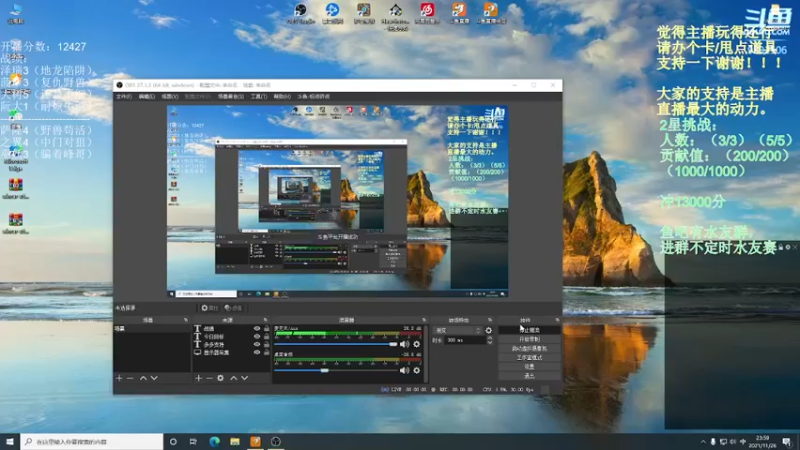This screenshot has height=450, width=800.
Task: Move the scene up in Scenes panel
Action: click(143, 378)
